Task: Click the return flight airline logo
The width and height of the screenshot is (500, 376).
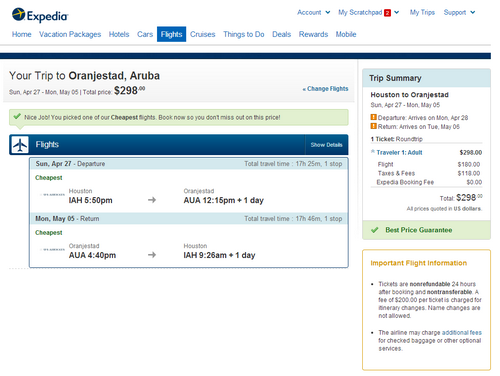Action: click(x=53, y=249)
